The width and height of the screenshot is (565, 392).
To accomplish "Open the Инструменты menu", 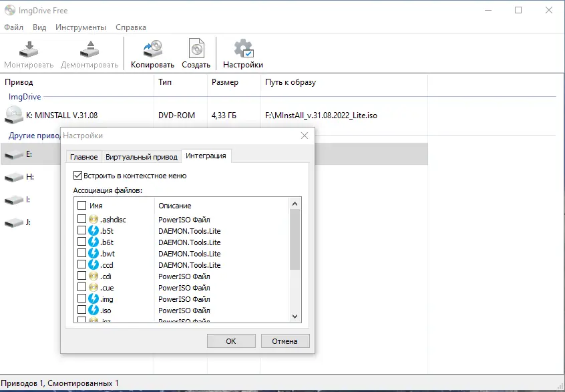I will tap(81, 27).
